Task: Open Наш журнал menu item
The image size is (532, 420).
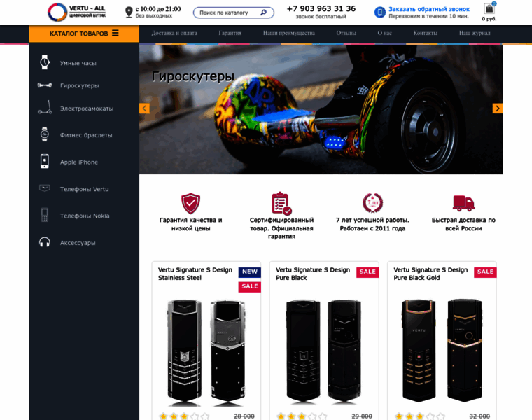Action: pos(475,33)
